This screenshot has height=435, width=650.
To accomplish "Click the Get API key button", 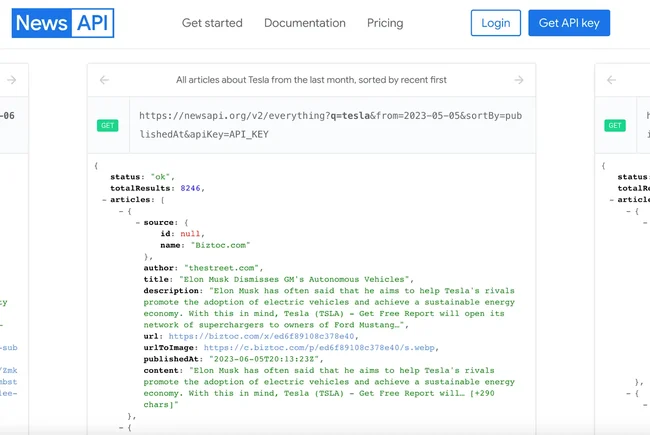I will [x=569, y=23].
